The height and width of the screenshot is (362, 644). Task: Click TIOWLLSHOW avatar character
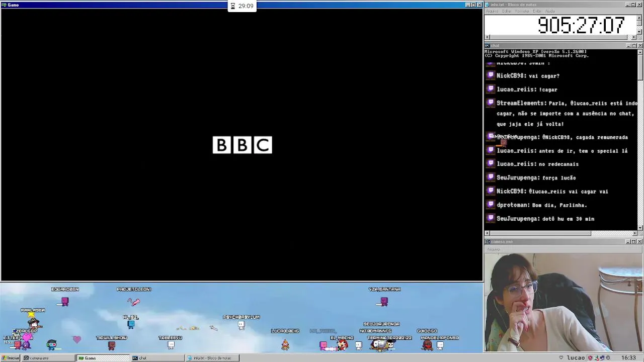[112, 345]
